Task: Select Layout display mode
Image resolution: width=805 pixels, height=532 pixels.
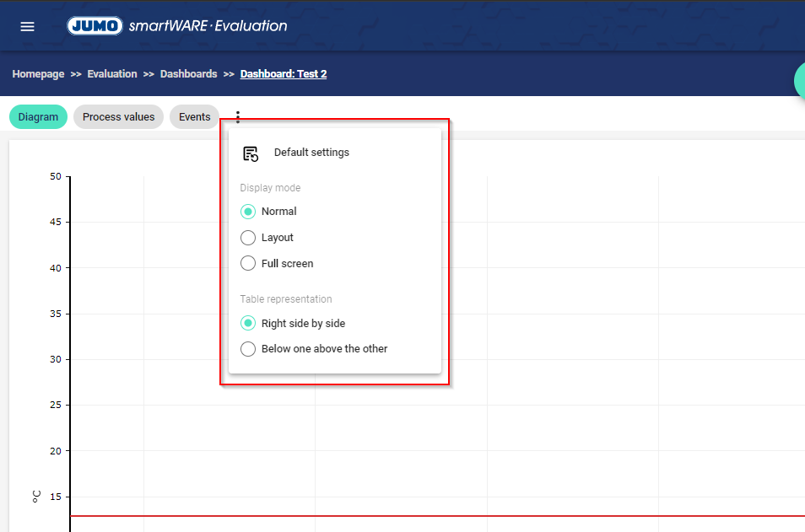Action: pyautogui.click(x=248, y=238)
